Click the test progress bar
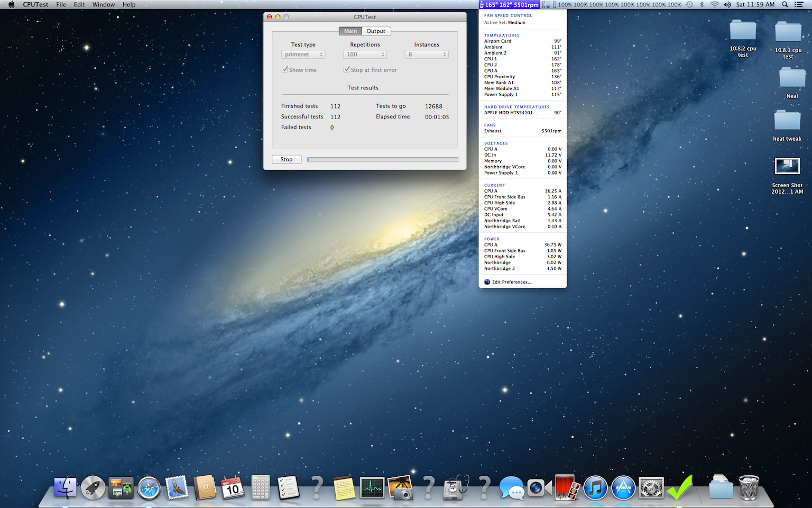This screenshot has height=508, width=812. [x=383, y=159]
